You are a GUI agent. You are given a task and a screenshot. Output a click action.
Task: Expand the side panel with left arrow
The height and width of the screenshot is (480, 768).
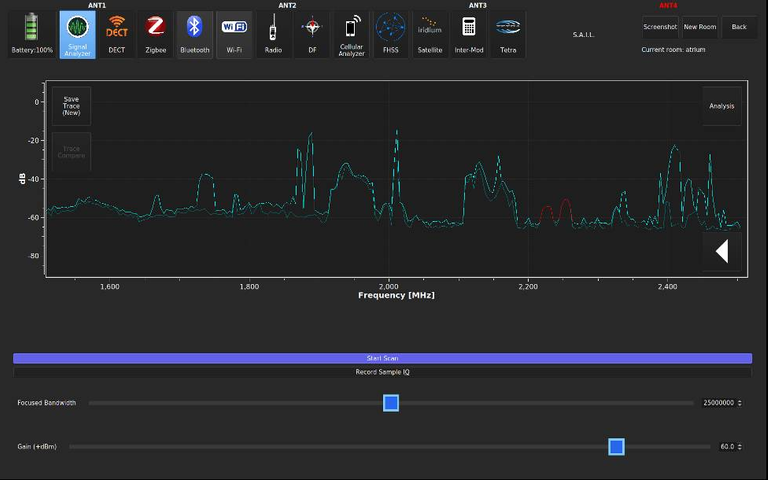coord(721,253)
